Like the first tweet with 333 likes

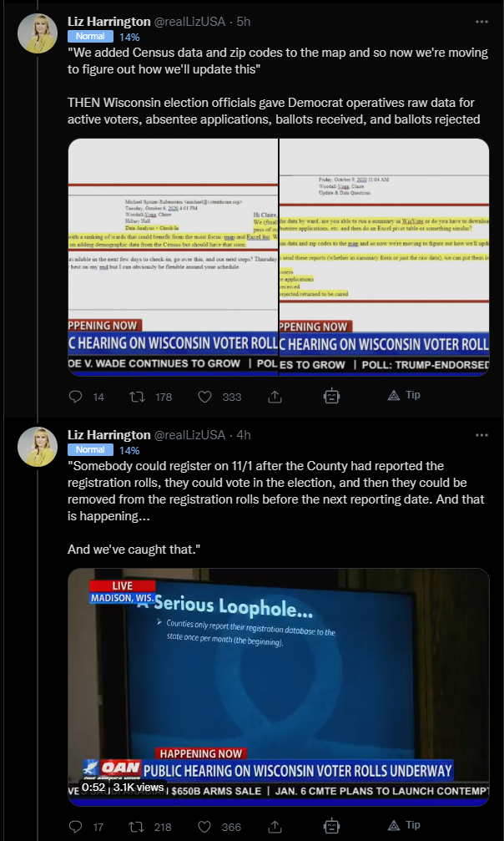point(204,397)
